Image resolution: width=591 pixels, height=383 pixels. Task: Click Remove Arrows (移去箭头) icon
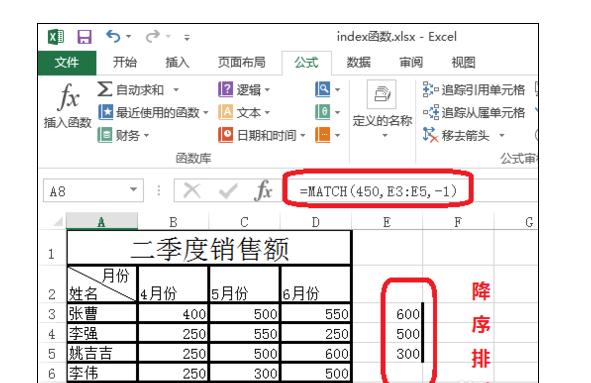[430, 135]
